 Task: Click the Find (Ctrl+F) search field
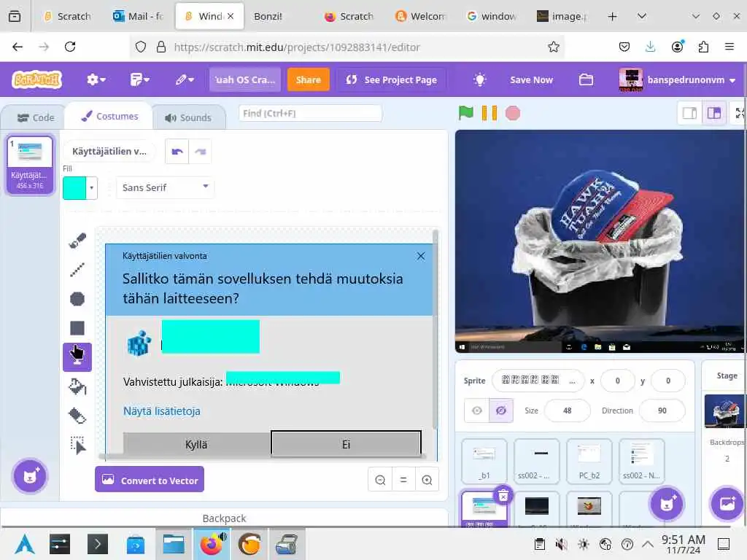310,113
